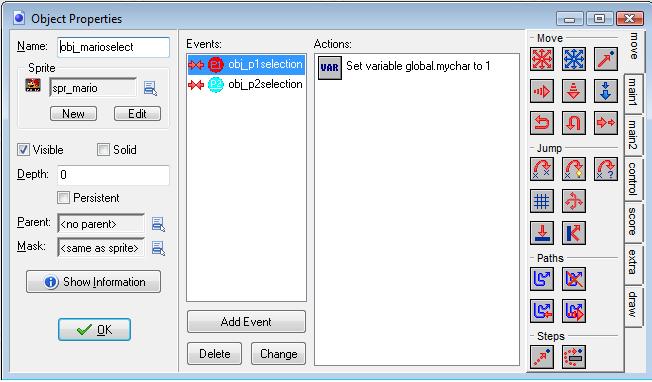Screen dimensions: 652x382
Task: Click the Name input field
Action: pyautogui.click(x=114, y=47)
